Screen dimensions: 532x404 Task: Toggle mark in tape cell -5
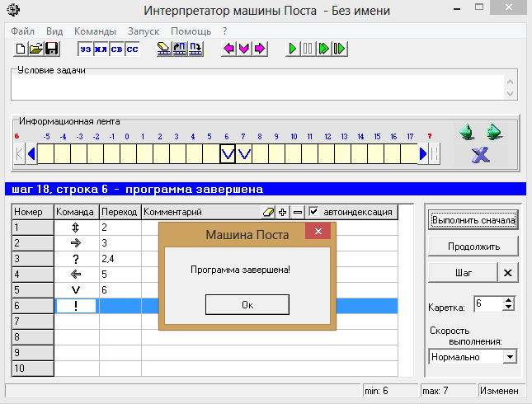(45, 154)
